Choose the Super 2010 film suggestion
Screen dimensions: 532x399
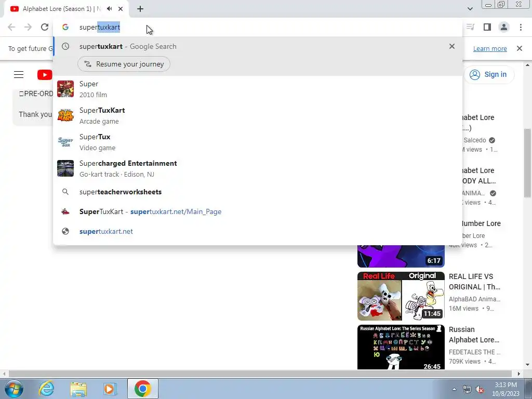click(x=258, y=89)
